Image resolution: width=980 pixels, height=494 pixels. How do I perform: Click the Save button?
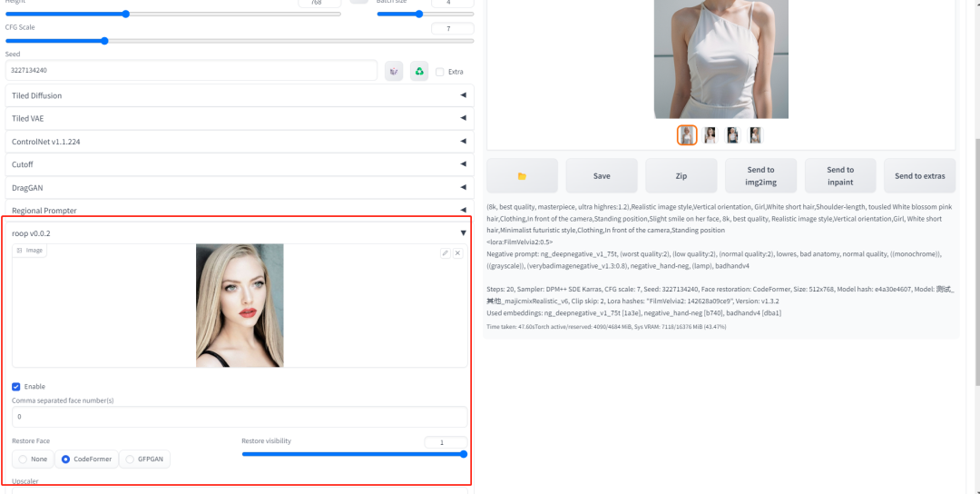tap(602, 175)
